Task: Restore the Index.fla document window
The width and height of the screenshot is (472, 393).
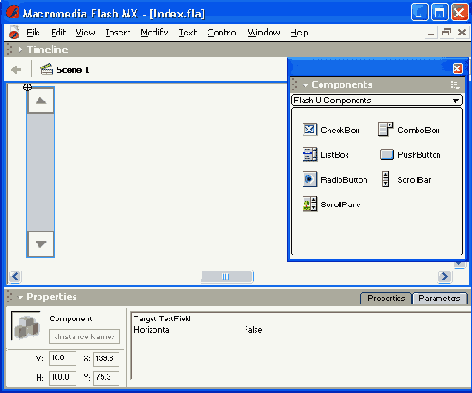Action: pos(446,32)
